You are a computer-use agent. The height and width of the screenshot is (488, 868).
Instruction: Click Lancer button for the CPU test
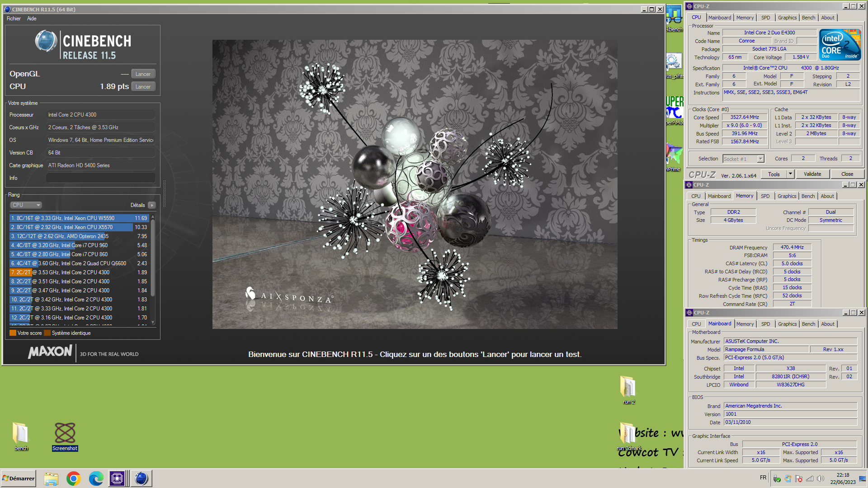[x=143, y=87]
